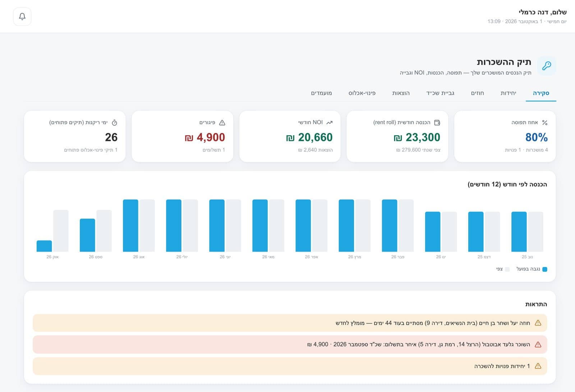Image resolution: width=575 pixels, height=392 pixels.
Task: Click the הוצאות 2,640 text
Action: click(315, 150)
